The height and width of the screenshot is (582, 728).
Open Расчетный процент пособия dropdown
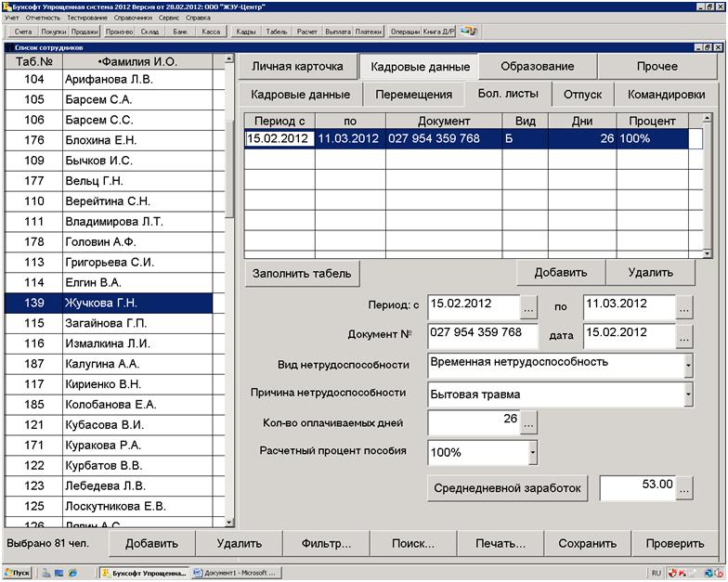coord(532,453)
